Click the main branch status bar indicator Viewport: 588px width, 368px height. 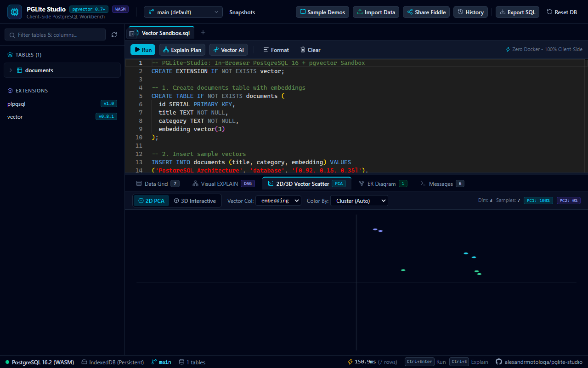pyautogui.click(x=161, y=362)
